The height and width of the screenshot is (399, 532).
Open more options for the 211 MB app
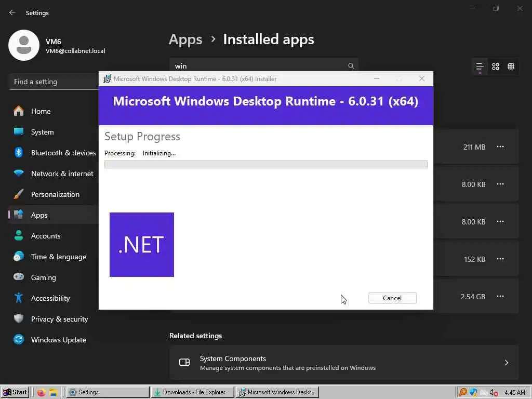[500, 147]
